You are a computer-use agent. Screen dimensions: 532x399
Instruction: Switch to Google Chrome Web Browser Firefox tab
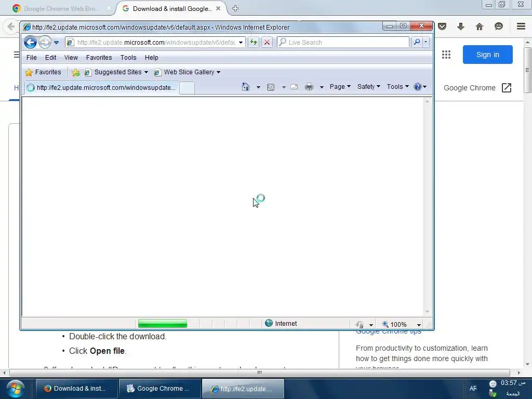click(61, 8)
